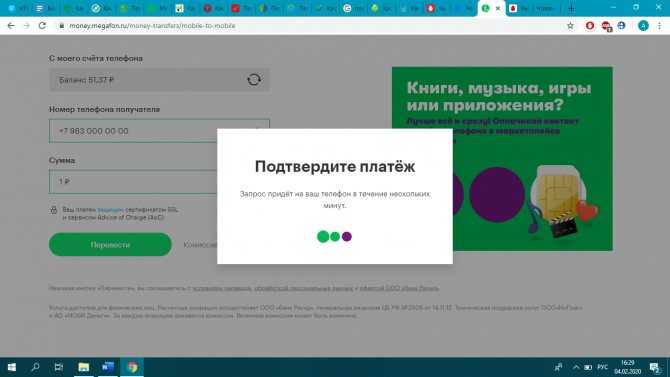The width and height of the screenshot is (670, 377).
Task: Click the green Перевести button
Action: tap(110, 244)
